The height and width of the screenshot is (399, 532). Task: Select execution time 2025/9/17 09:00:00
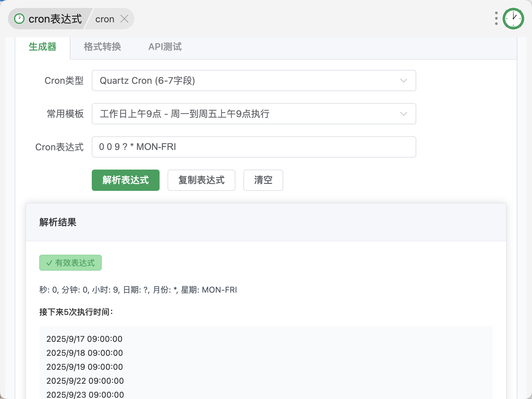click(x=84, y=339)
